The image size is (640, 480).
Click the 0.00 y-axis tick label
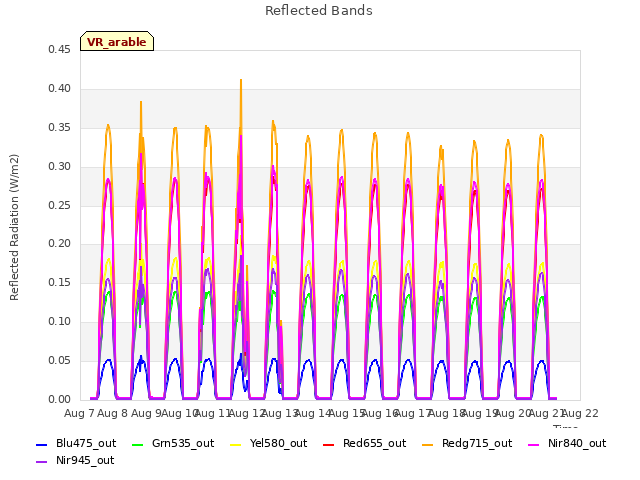(x=59, y=400)
